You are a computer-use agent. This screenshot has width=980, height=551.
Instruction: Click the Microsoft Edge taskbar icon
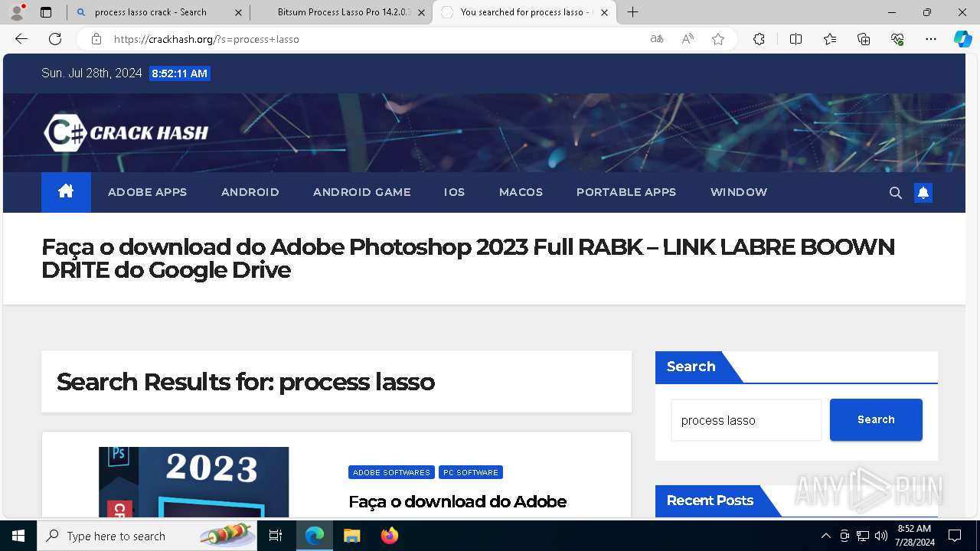(315, 536)
